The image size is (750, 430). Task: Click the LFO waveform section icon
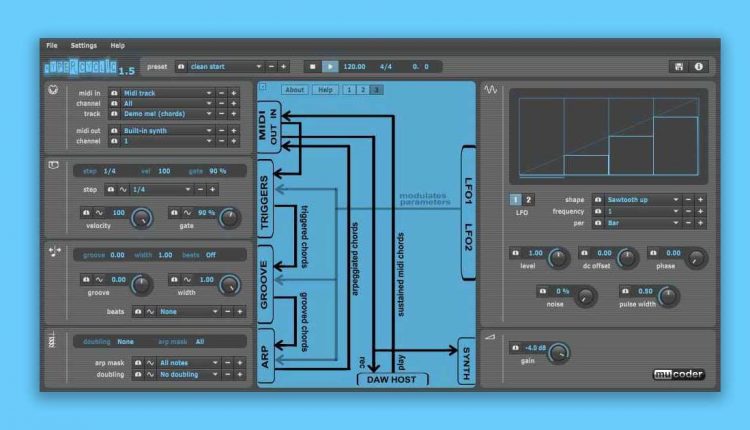coord(490,89)
